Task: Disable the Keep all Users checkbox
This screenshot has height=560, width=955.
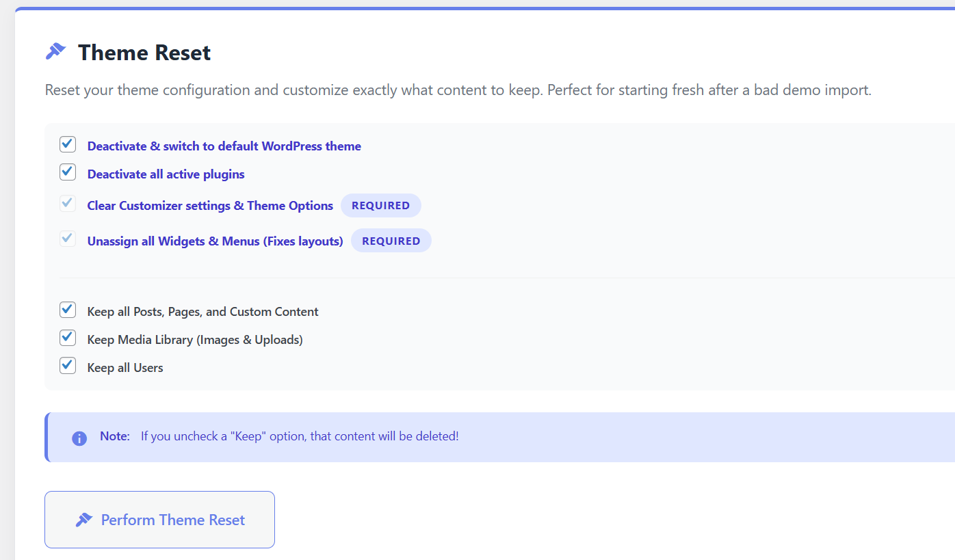Action: tap(68, 366)
